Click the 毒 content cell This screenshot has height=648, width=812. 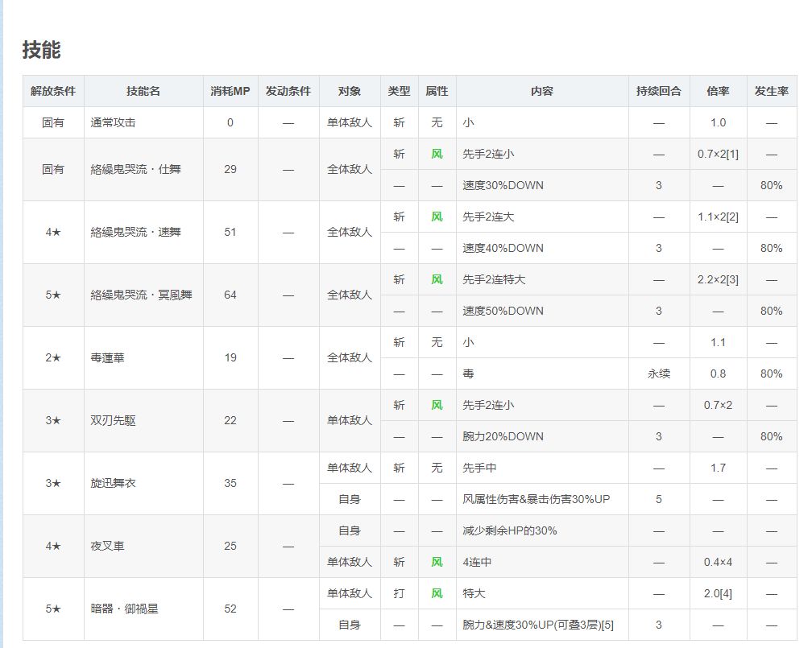click(x=542, y=374)
